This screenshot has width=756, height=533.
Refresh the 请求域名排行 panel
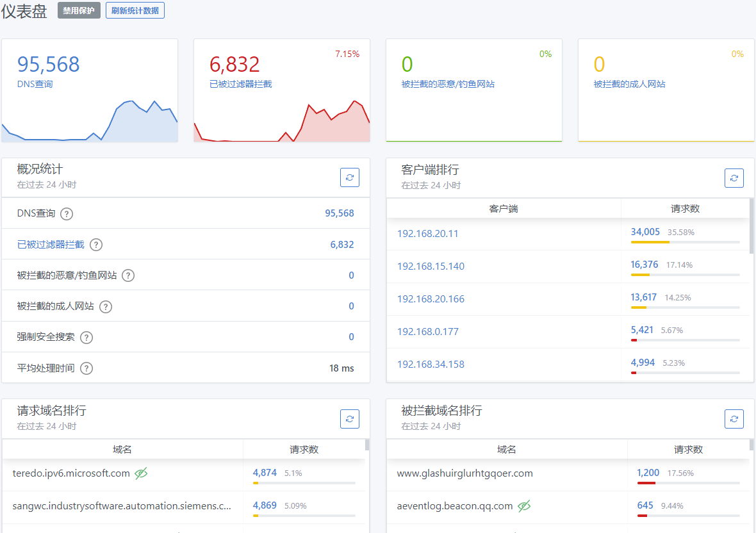click(349, 418)
